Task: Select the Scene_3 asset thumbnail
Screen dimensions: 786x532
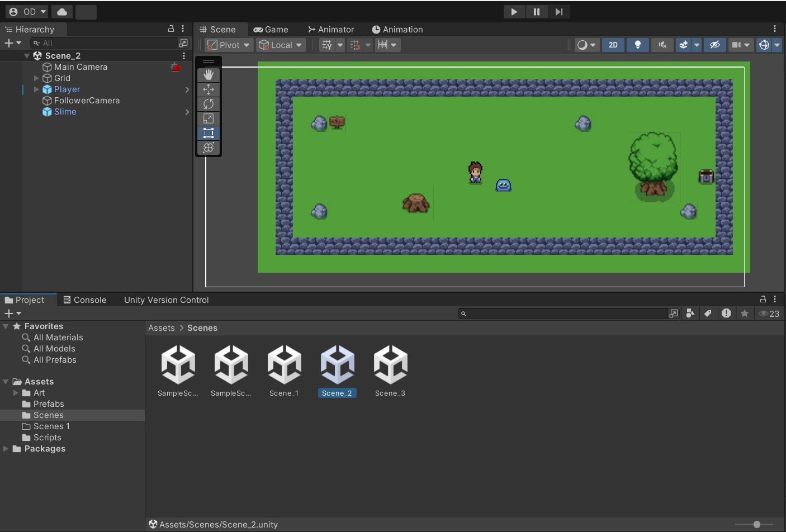Action: pyautogui.click(x=390, y=365)
